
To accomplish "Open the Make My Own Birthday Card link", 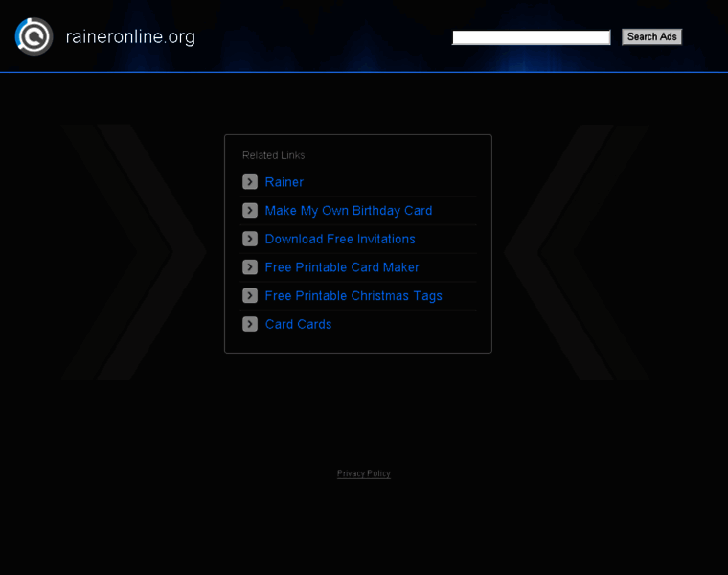I will (349, 211).
